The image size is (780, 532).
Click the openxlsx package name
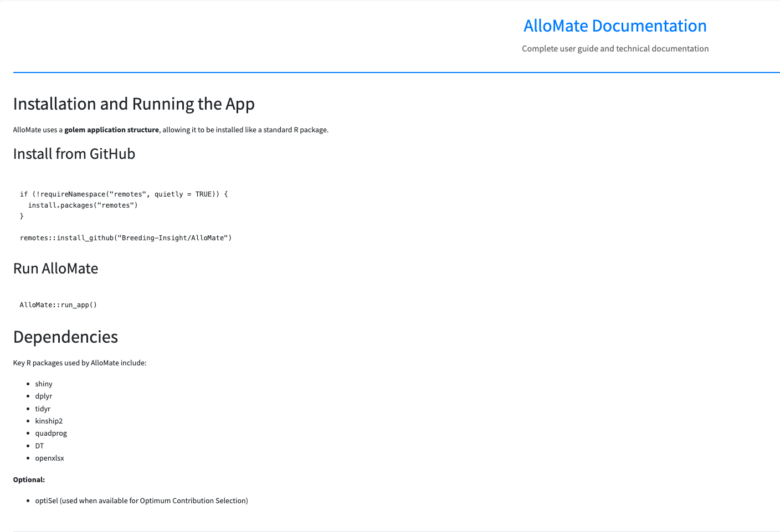tap(49, 458)
